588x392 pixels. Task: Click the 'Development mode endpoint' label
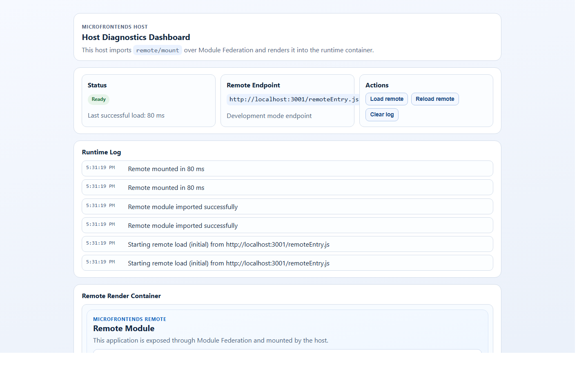pos(269,116)
